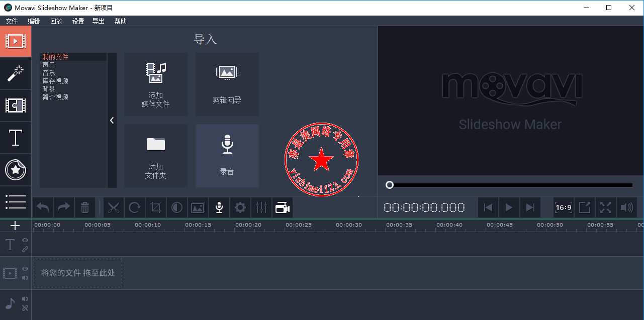This screenshot has width=644, height=320.
Task: Click 添加媒体文件 button
Action: click(x=156, y=84)
